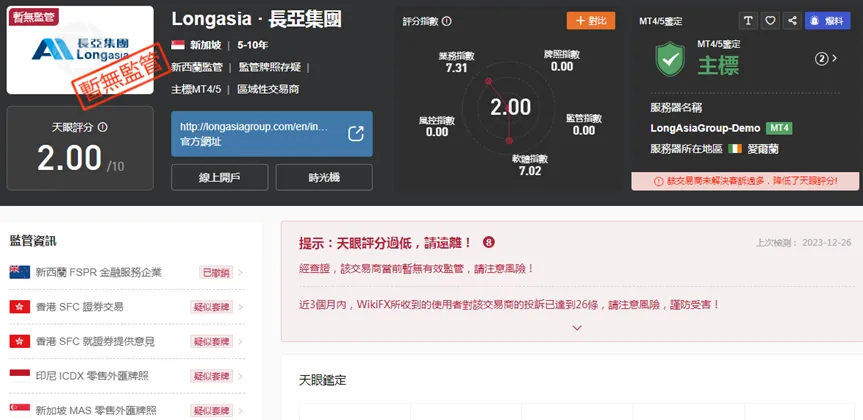Click chevron on 印尼 ICDX 零售外匯牌照 row

(240, 376)
